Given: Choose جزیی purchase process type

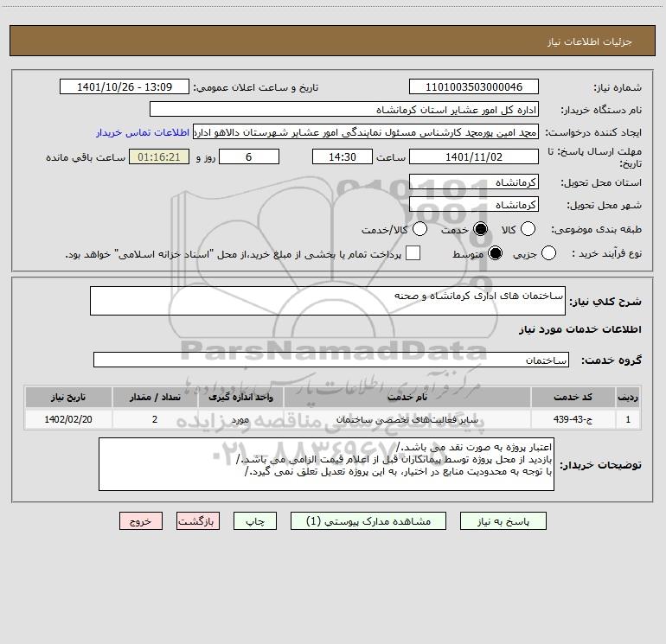Looking at the screenshot, I should click(548, 253).
